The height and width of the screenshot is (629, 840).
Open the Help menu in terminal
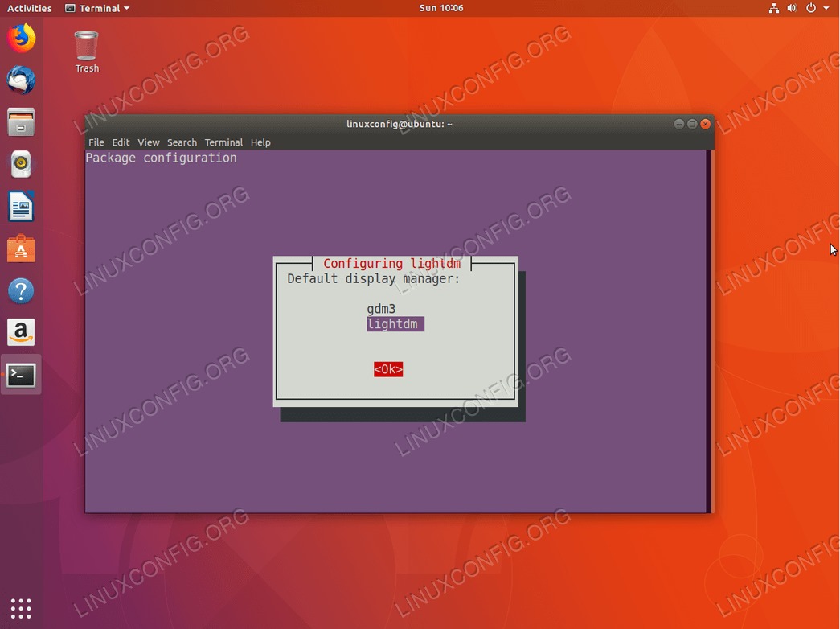260,142
